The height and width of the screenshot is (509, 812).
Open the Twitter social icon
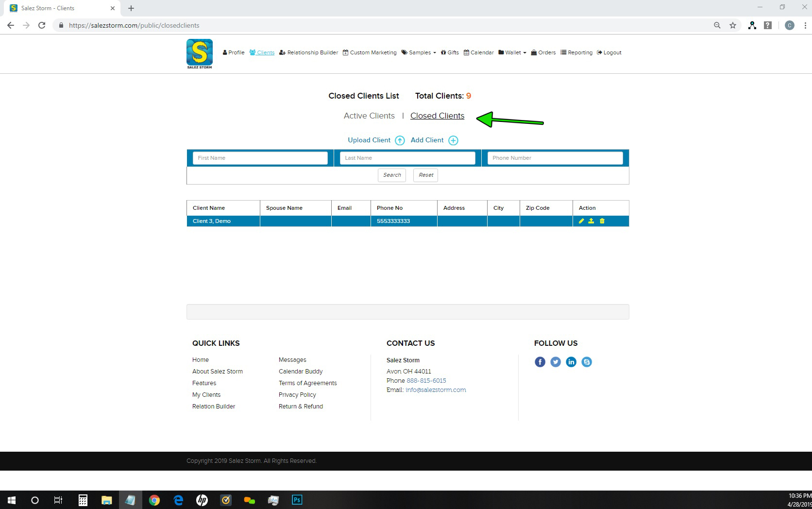click(x=556, y=362)
